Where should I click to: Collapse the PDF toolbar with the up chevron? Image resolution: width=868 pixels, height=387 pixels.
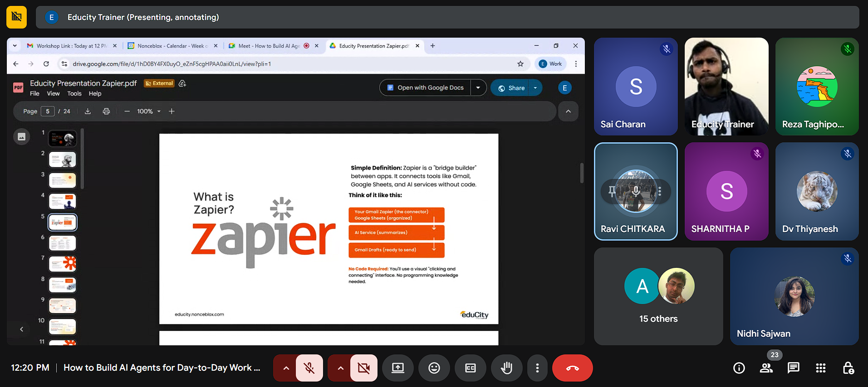568,111
